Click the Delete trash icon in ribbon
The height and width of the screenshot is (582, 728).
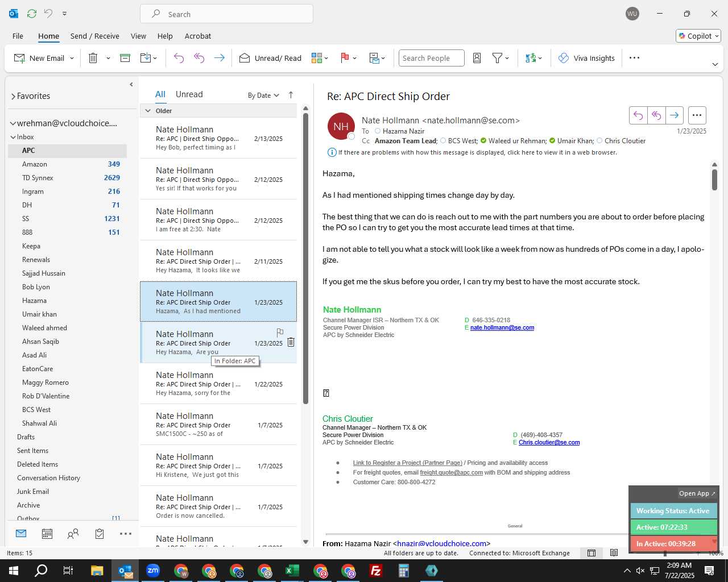93,58
